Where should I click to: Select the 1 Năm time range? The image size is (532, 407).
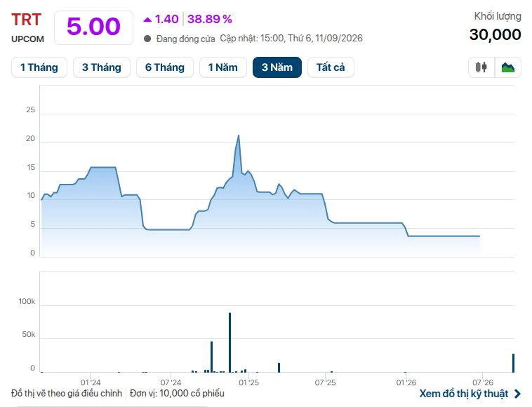pos(223,67)
